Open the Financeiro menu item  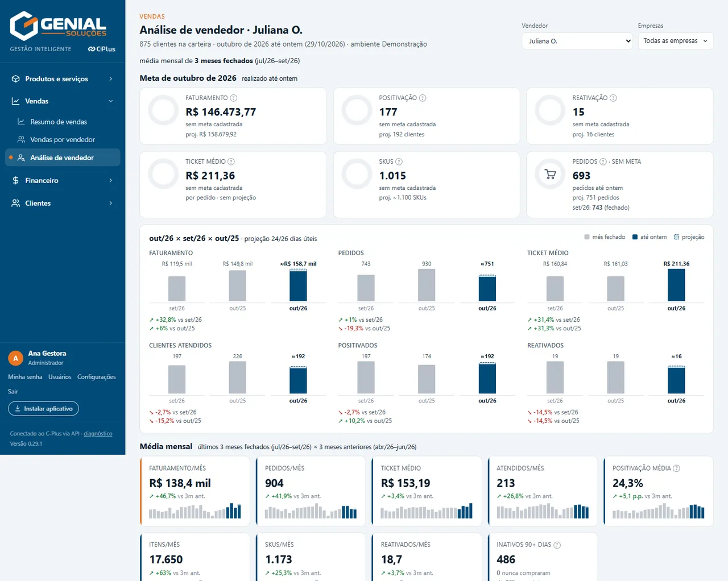(x=63, y=180)
